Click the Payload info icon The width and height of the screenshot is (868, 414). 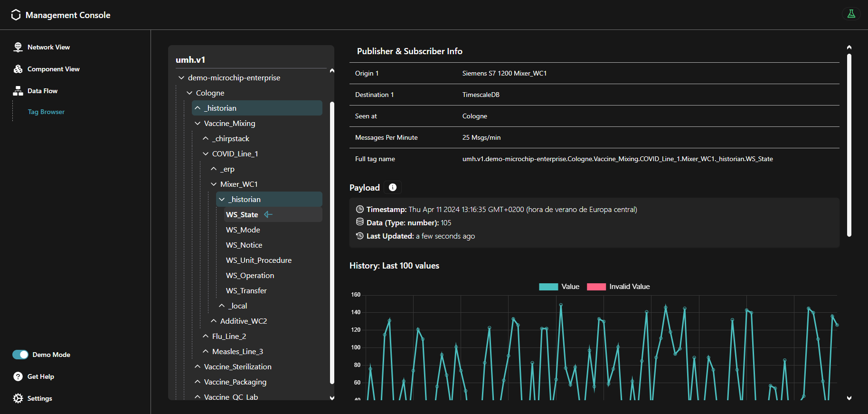click(x=393, y=187)
